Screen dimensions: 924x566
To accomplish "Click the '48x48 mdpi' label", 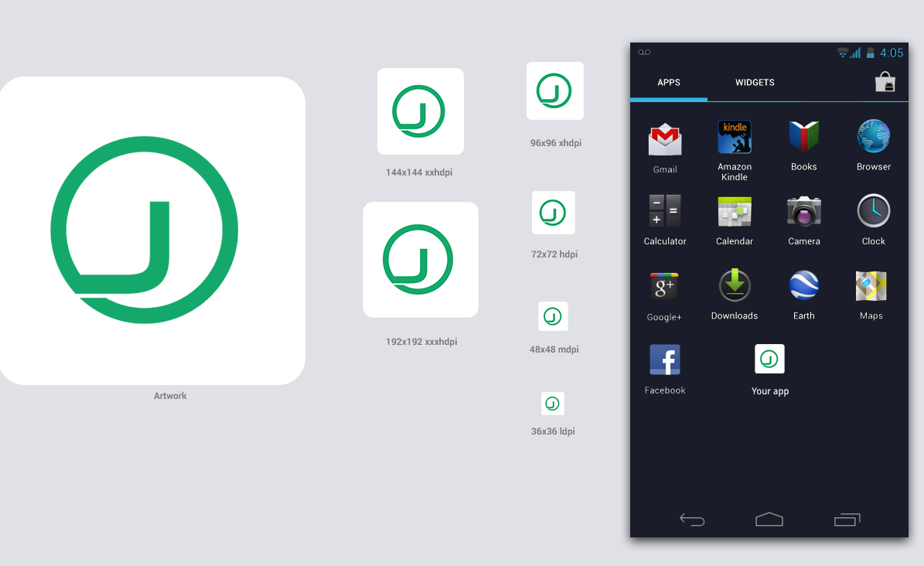I will point(554,349).
